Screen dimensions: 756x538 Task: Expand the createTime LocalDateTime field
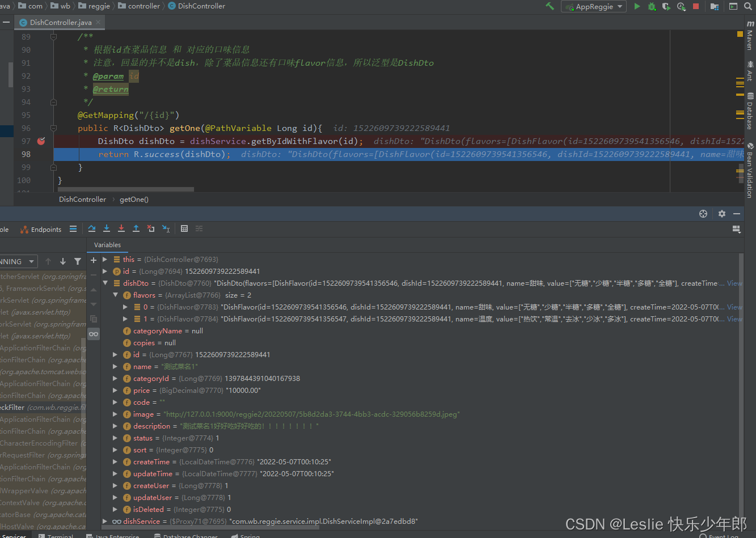pyautogui.click(x=115, y=461)
